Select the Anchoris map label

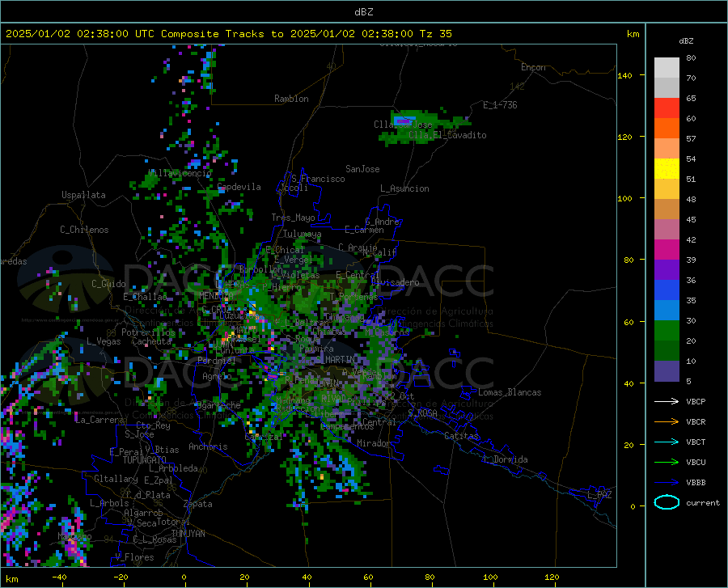[x=208, y=446]
